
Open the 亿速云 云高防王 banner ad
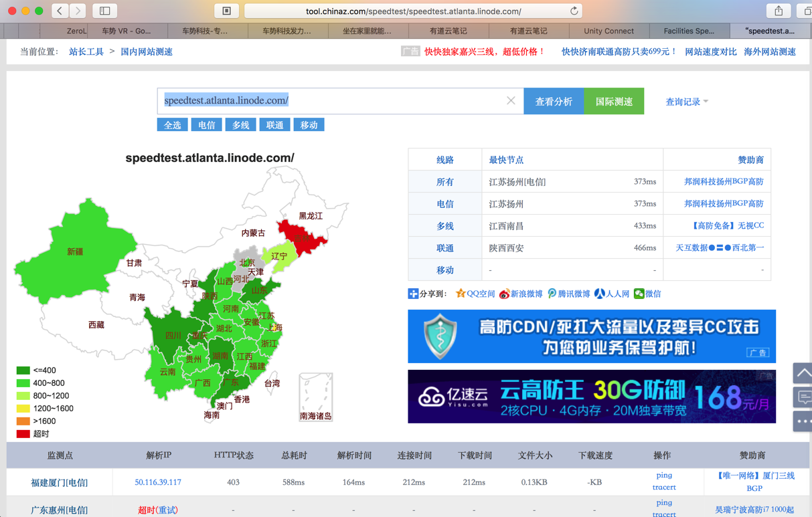pos(592,397)
